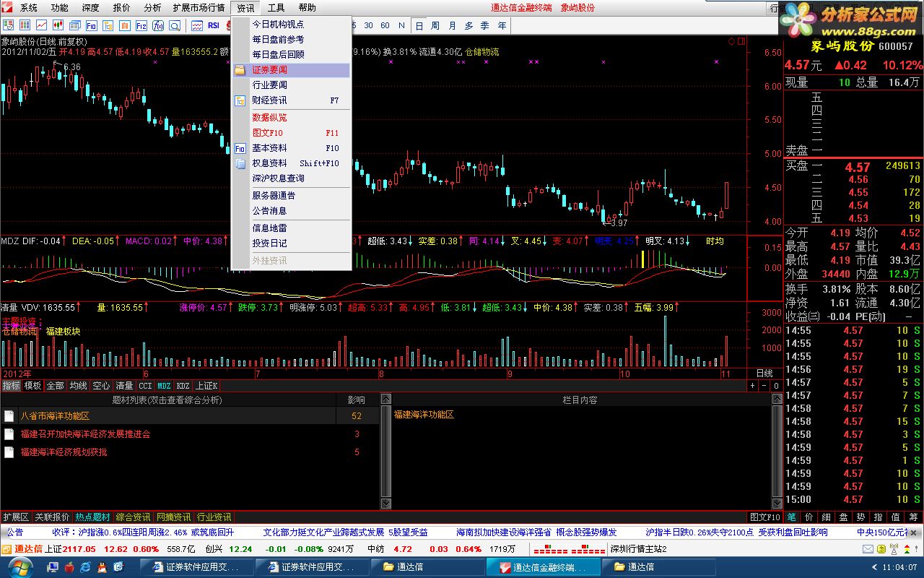
Task: Switch to the 关联报价 tab
Action: click(53, 517)
